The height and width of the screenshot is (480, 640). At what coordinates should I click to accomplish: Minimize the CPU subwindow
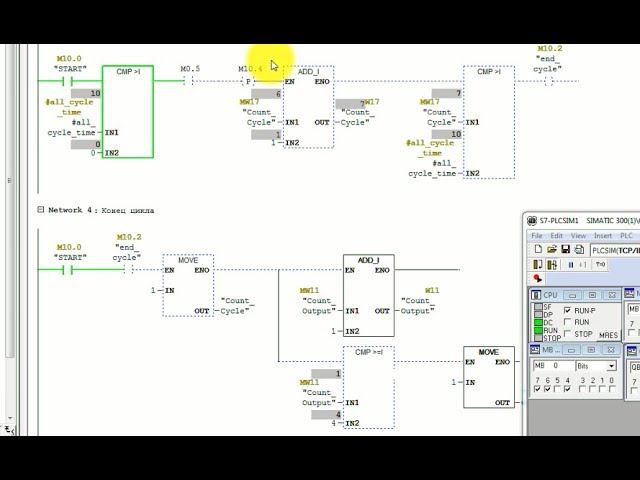click(572, 295)
